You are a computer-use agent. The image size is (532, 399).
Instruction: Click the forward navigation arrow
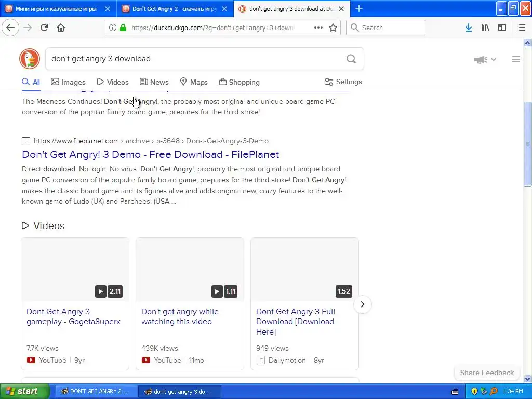28,28
